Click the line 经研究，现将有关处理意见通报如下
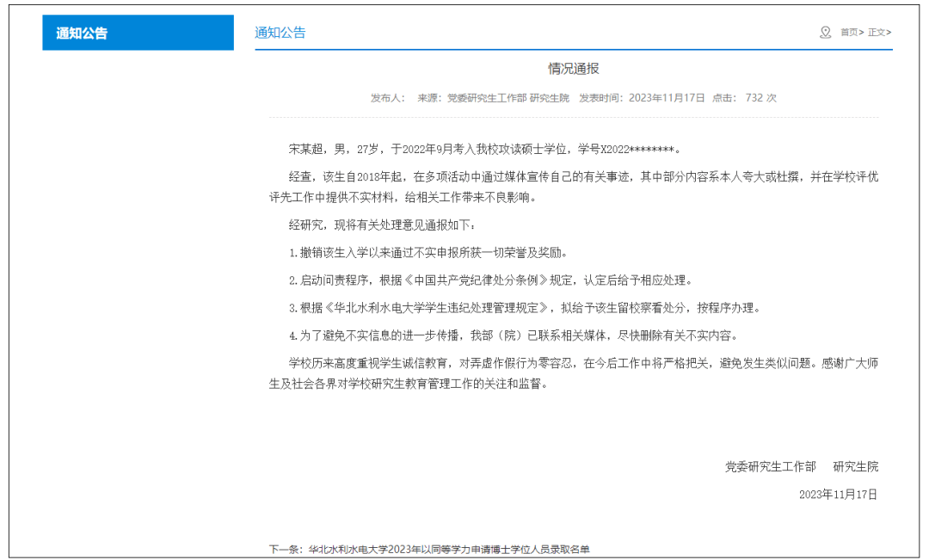Image resolution: width=929 pixels, height=560 pixels. pos(382,225)
